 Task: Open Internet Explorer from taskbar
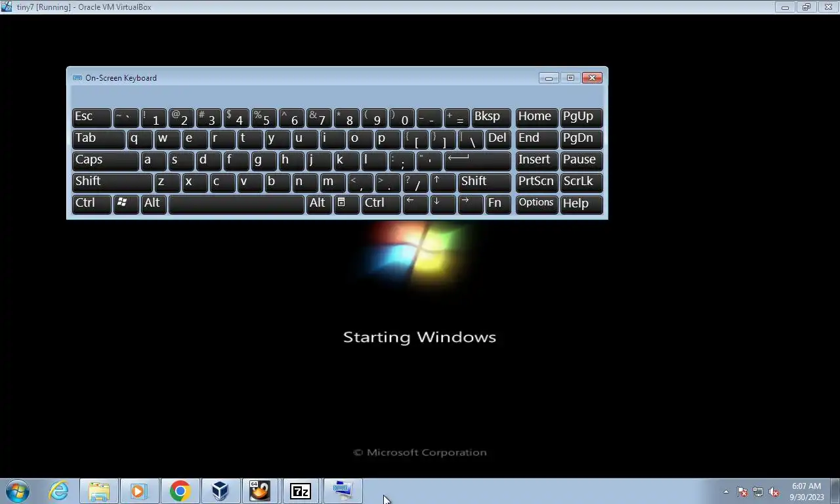pyautogui.click(x=59, y=491)
